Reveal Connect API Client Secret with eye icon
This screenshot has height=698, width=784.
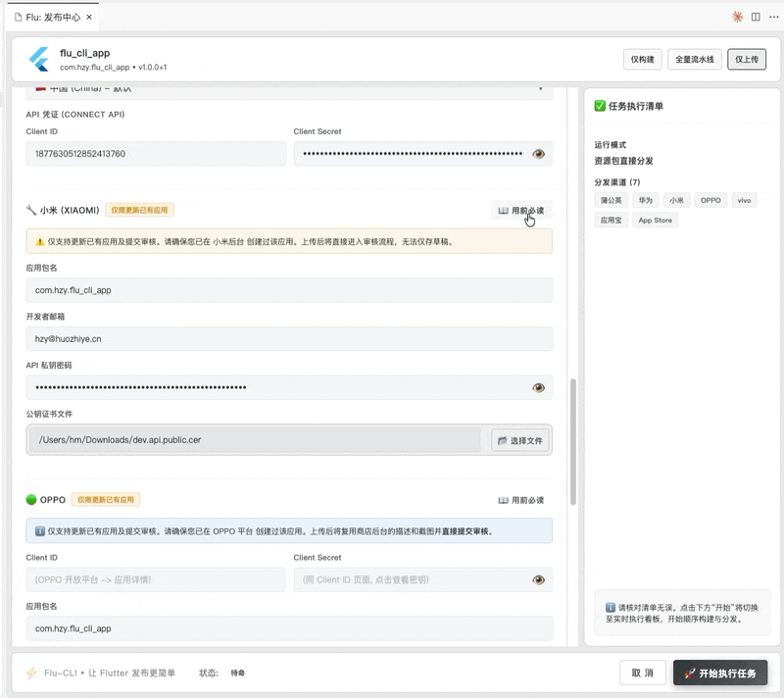538,154
